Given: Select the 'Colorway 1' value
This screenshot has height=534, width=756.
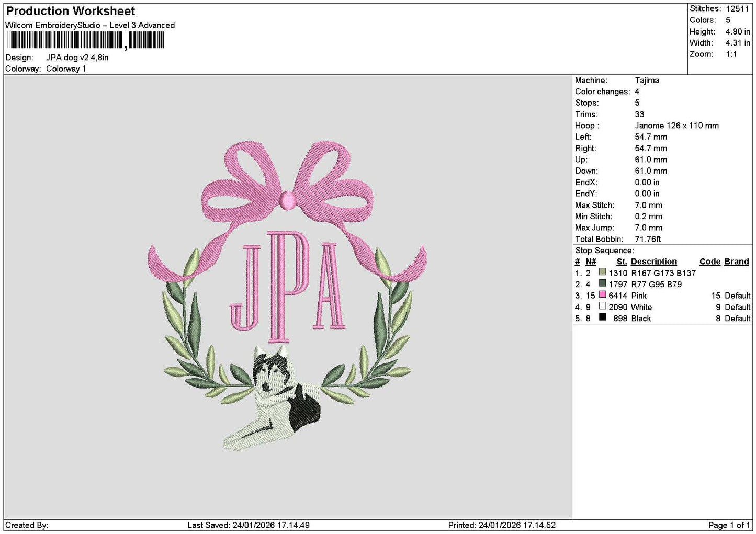Looking at the screenshot, I should pyautogui.click(x=66, y=69).
